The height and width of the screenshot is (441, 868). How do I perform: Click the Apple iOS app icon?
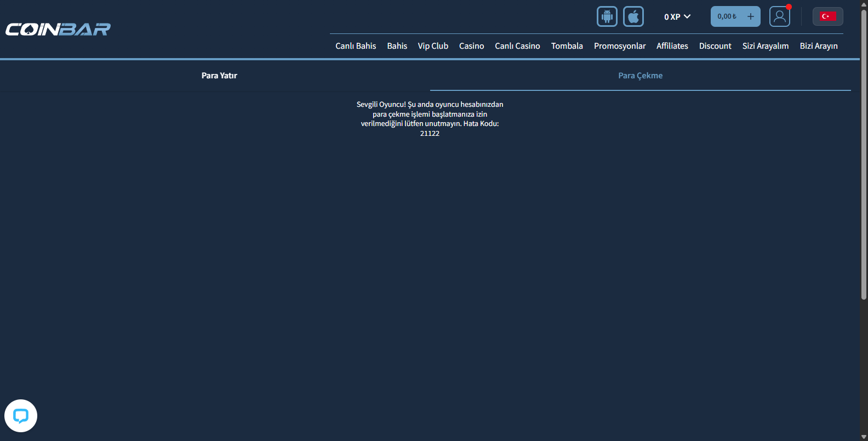pyautogui.click(x=633, y=16)
